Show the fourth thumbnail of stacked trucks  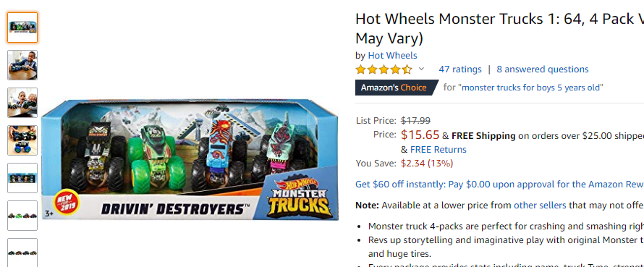(x=22, y=140)
